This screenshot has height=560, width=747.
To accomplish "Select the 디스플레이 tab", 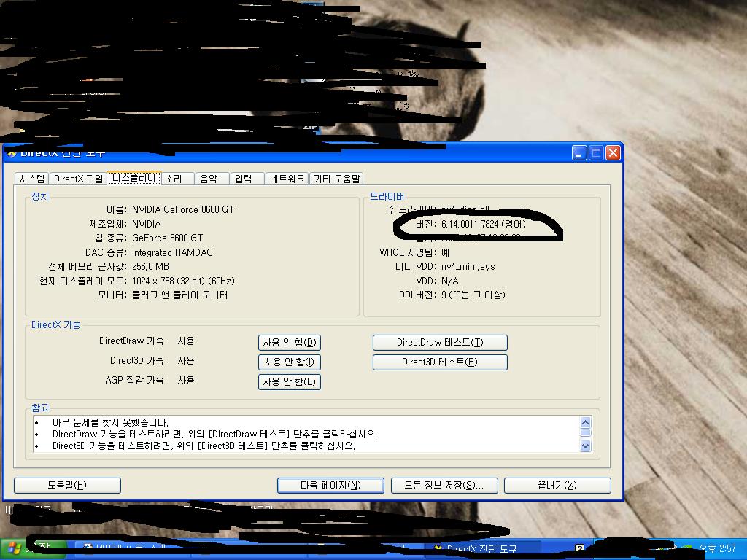I will click(x=134, y=178).
